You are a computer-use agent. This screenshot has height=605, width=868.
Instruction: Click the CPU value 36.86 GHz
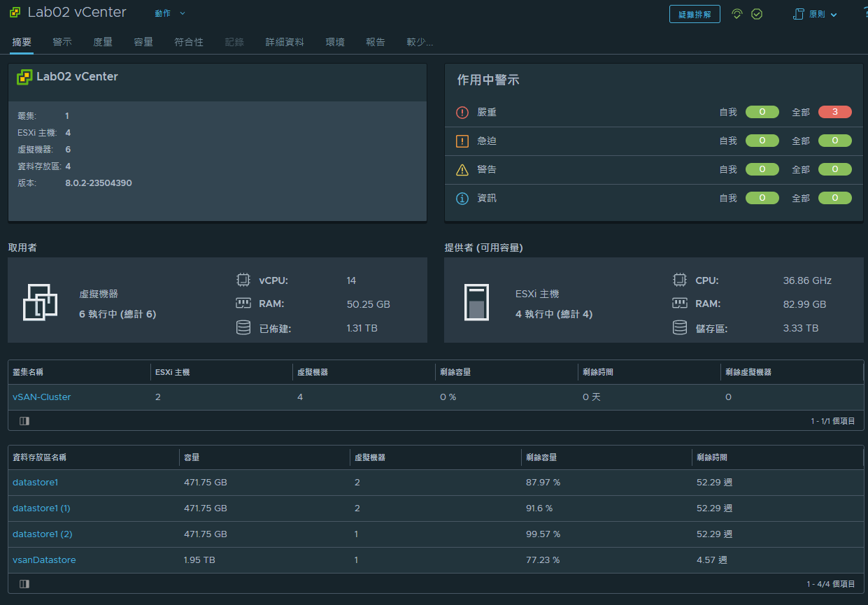[807, 280]
